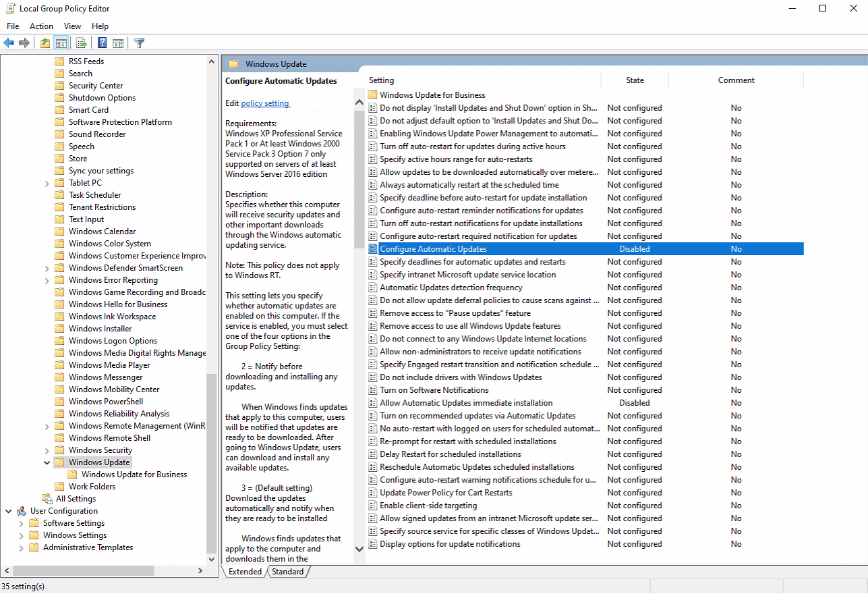The width and height of the screenshot is (868, 594).
Task: Click the folder icon of Windows Update for Business in list
Action: tap(373, 95)
